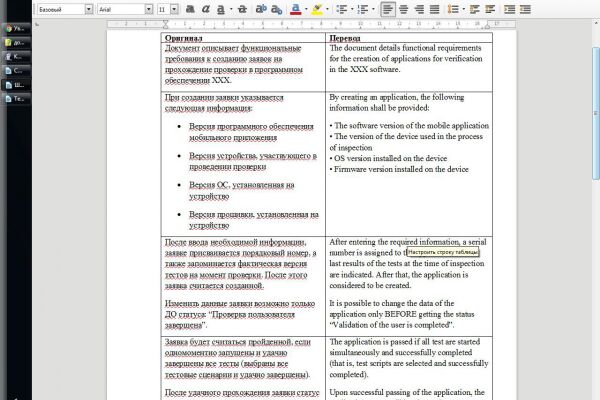Open numbering style options arrow
This screenshot has height=400, width=600.
373,9
